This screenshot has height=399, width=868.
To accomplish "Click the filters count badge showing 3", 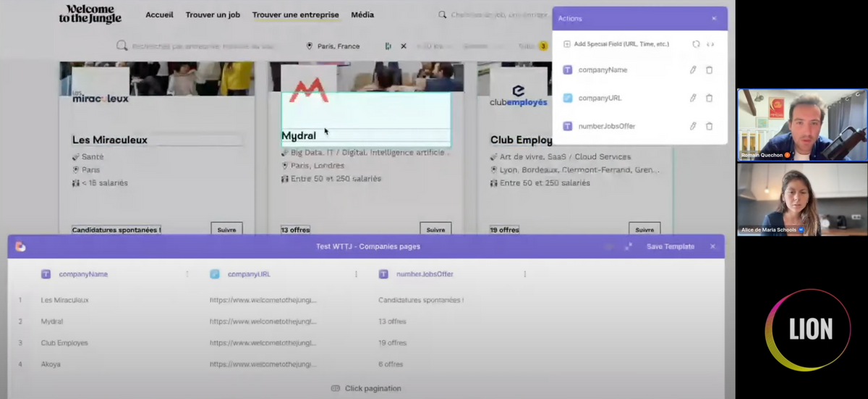I will 543,46.
